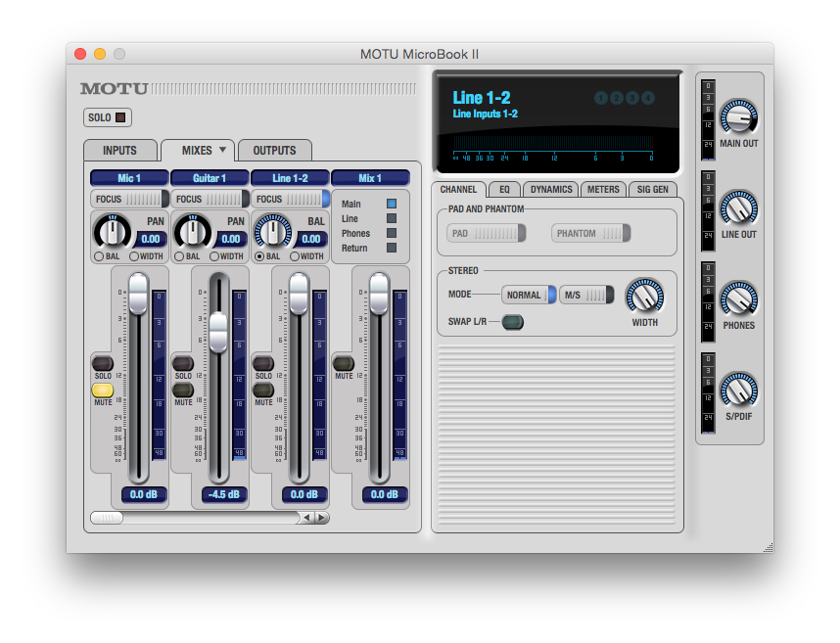Click the PHONES volume knob
The width and height of the screenshot is (840, 643).
(x=739, y=299)
